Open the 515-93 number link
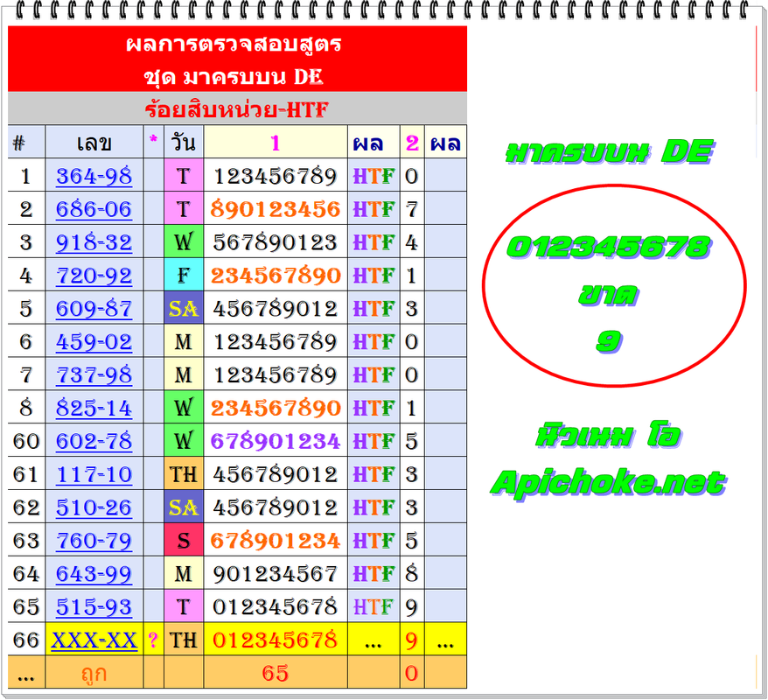This screenshot has height=700, width=768. click(94, 606)
